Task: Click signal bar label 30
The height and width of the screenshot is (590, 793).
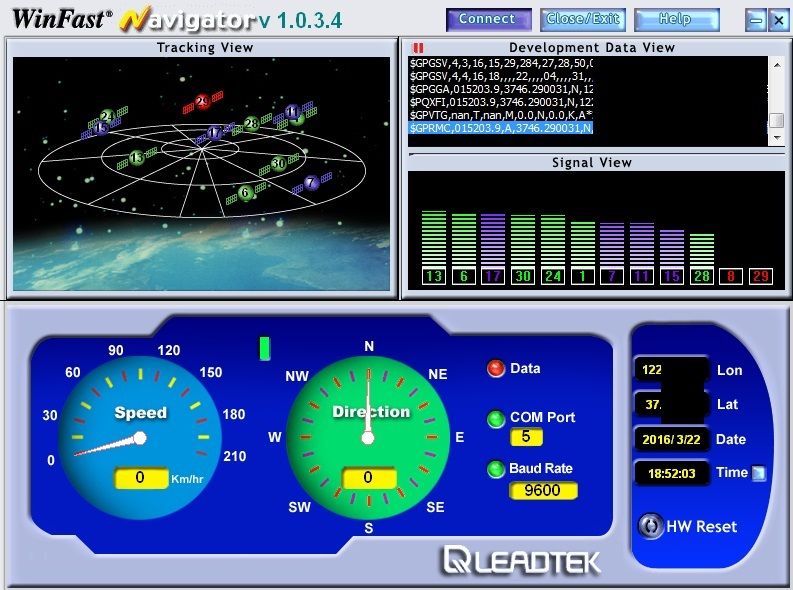Action: pos(523,276)
